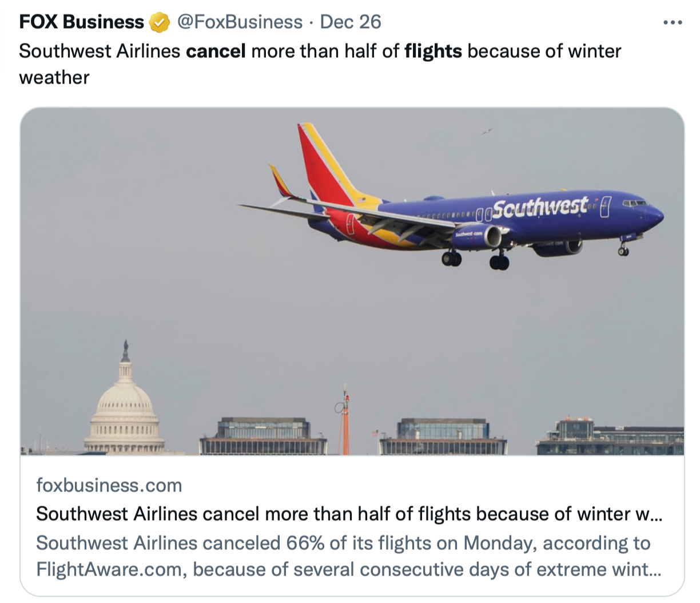Image resolution: width=700 pixels, height=603 pixels.
Task: Open the three-dot More options menu
Action: pyautogui.click(x=673, y=23)
